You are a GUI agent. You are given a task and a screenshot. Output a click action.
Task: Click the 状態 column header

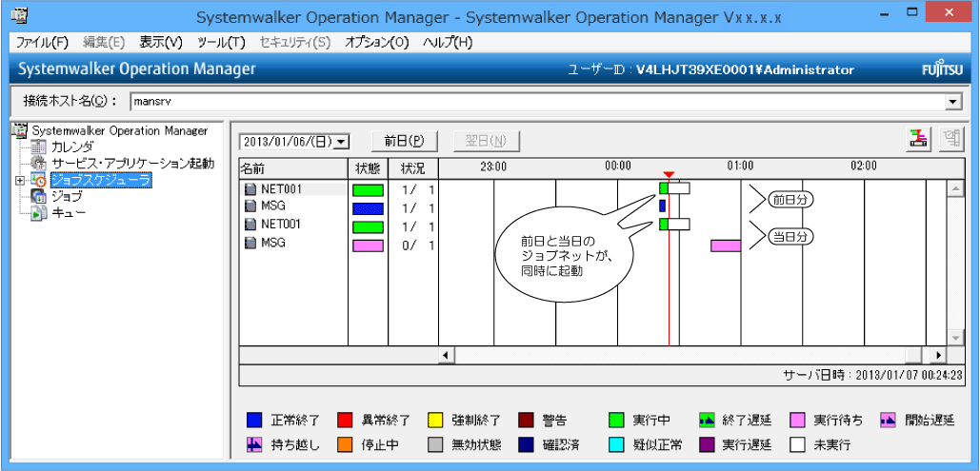click(368, 168)
